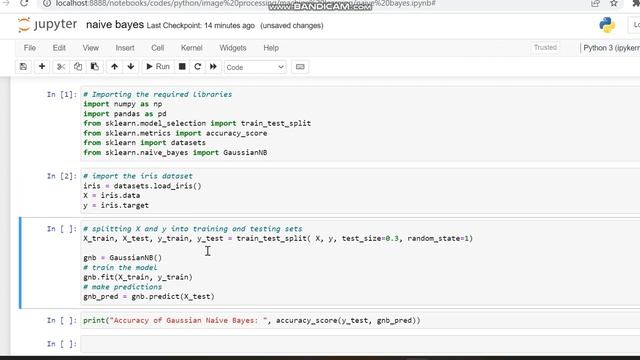
Task: Click the gnb = GaussianNB() line
Action: tap(122, 258)
